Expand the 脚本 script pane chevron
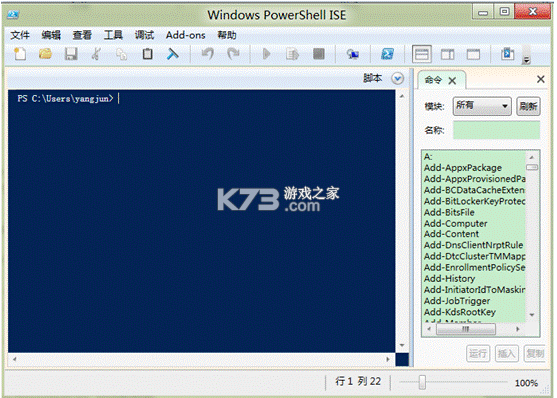 click(x=398, y=78)
